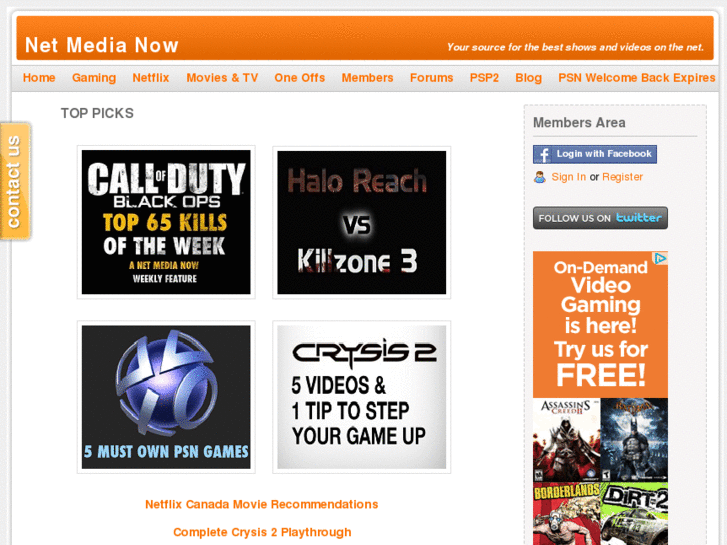Click Follow Us on Twitter button
This screenshot has height=545, width=727.
(x=600, y=218)
